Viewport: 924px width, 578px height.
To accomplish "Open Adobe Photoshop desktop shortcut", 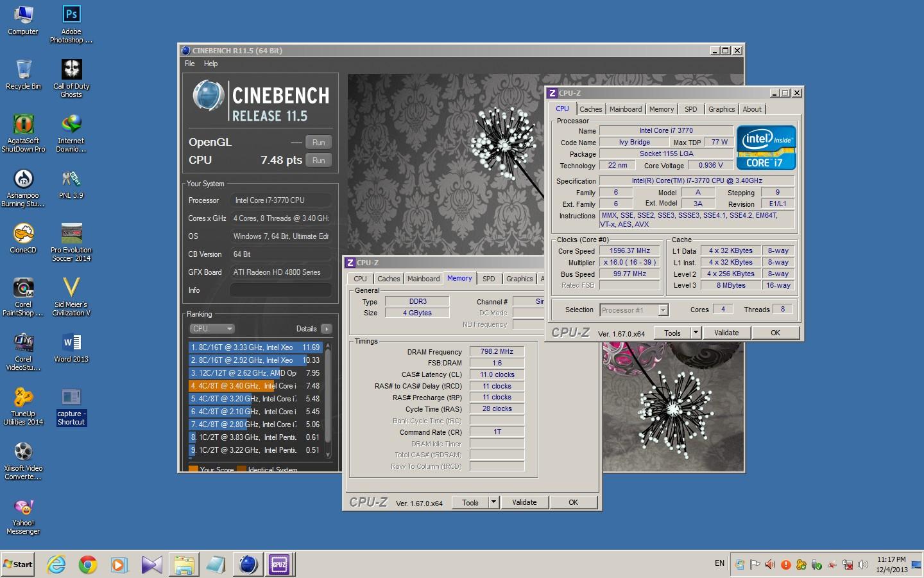I will (x=71, y=24).
